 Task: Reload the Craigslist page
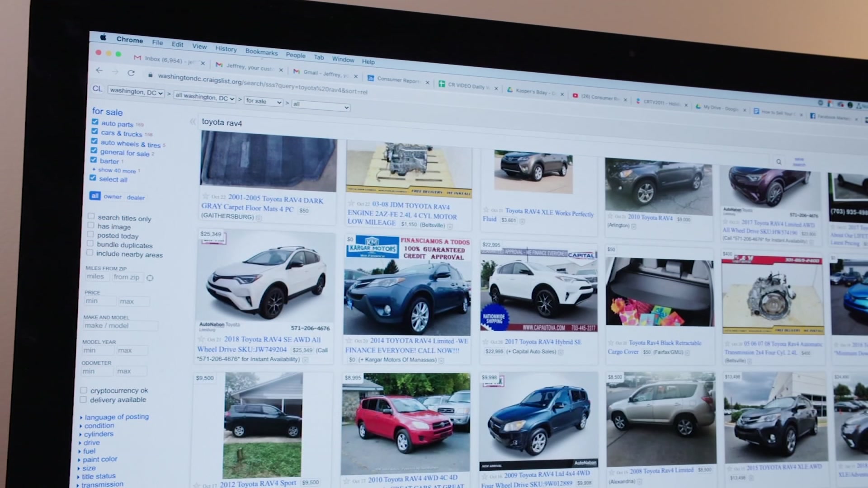tap(131, 73)
